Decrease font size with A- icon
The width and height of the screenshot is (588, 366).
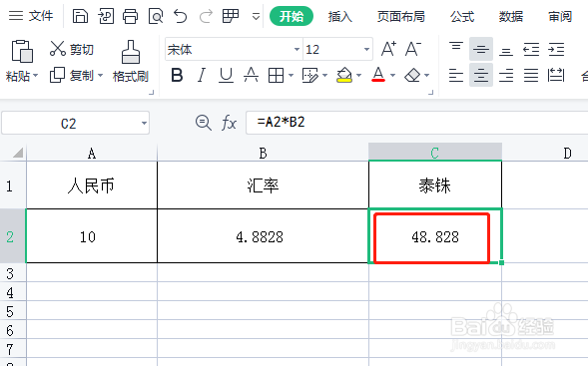click(x=413, y=49)
